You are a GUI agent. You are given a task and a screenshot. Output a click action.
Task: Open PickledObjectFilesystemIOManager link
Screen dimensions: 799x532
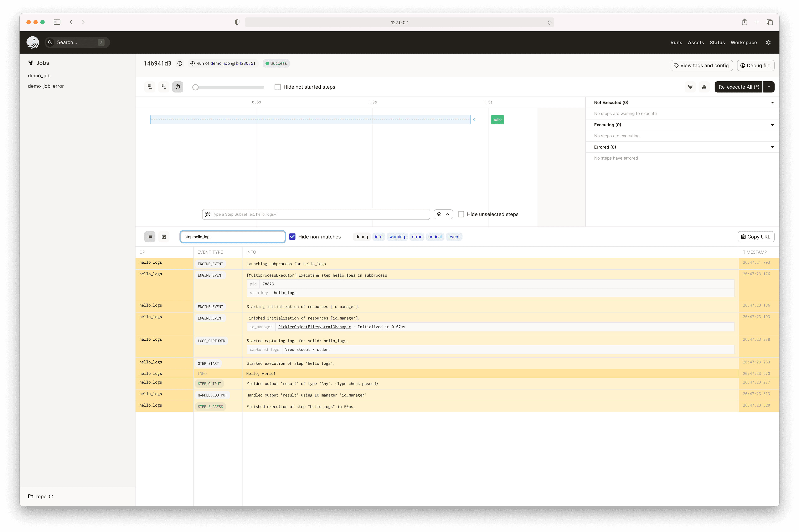(314, 327)
